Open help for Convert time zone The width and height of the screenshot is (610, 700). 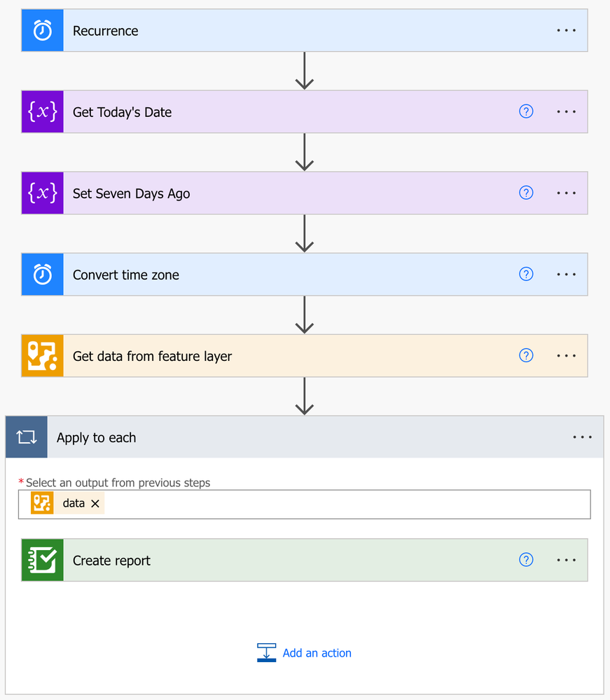(526, 274)
